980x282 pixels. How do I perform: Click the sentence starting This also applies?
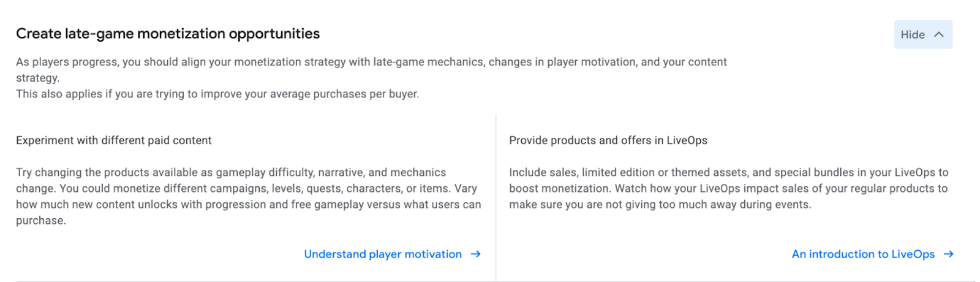coord(217,94)
